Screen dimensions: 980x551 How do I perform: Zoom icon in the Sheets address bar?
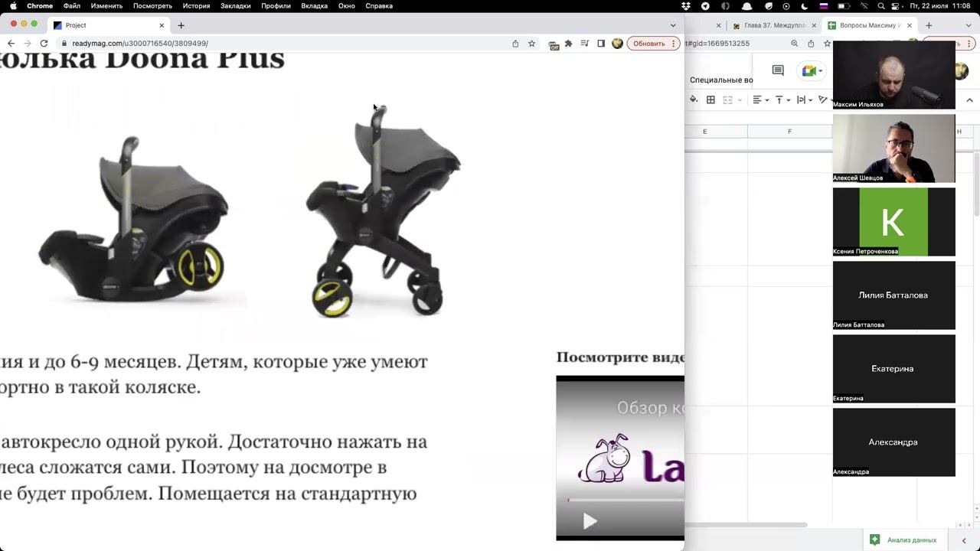pos(795,44)
